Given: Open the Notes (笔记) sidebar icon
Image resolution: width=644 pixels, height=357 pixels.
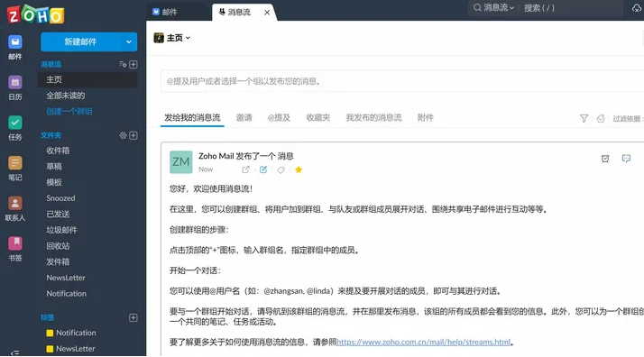Looking at the screenshot, I should [x=15, y=169].
